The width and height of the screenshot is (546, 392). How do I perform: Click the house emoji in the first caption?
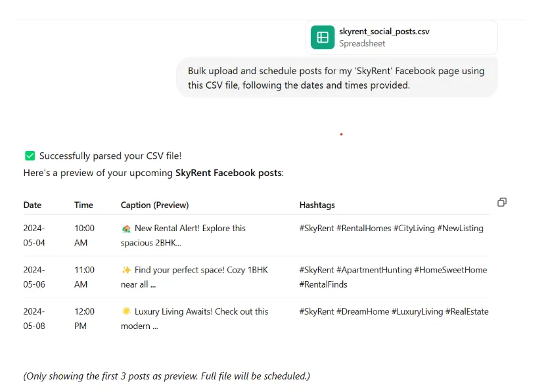click(125, 229)
